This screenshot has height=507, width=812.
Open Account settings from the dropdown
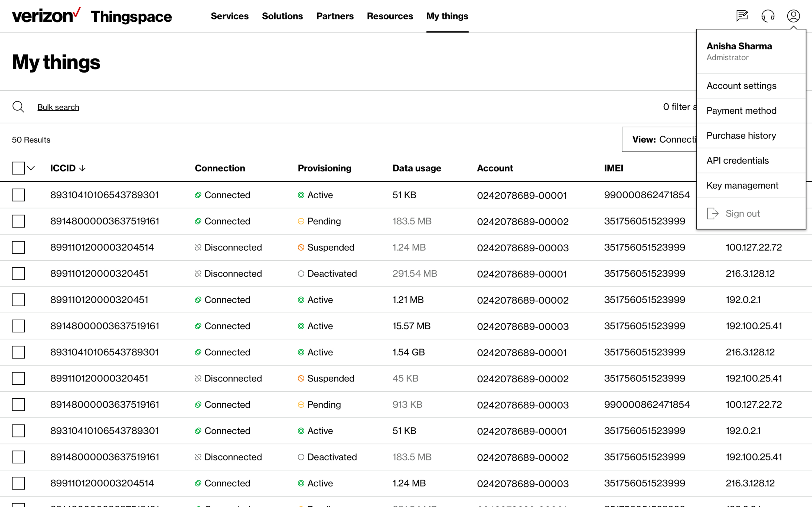coord(741,86)
